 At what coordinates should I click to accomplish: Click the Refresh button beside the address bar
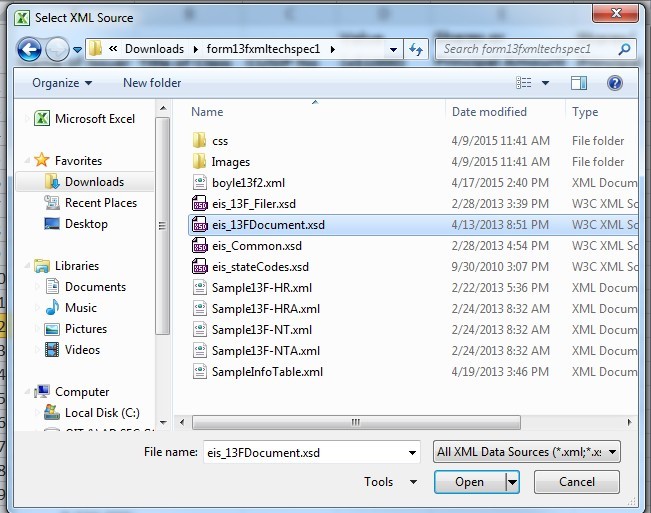click(416, 49)
